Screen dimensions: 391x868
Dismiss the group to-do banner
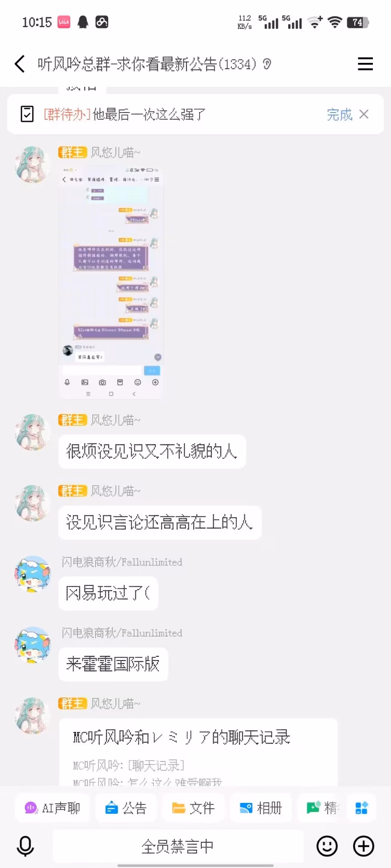pyautogui.click(x=364, y=114)
